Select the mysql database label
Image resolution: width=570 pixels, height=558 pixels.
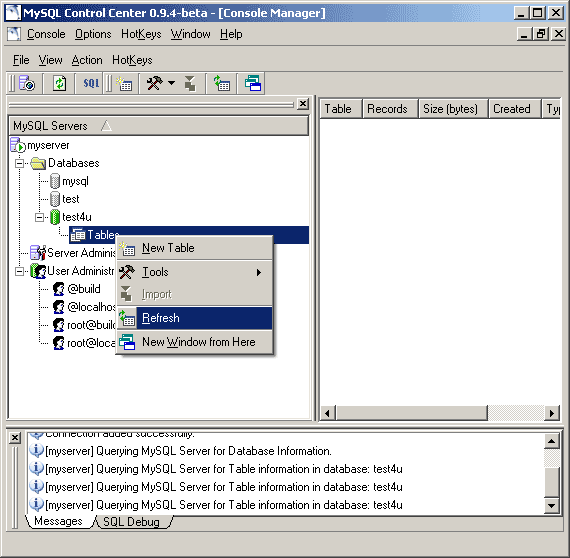coord(75,181)
